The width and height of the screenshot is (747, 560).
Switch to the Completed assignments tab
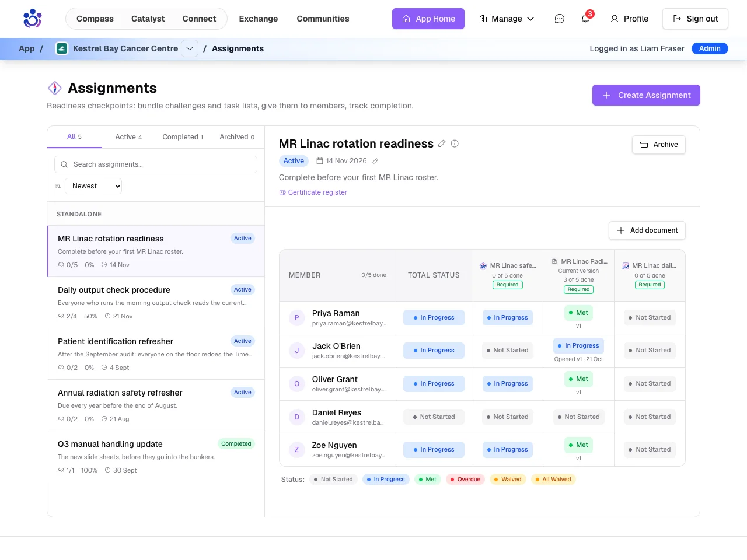tap(183, 137)
